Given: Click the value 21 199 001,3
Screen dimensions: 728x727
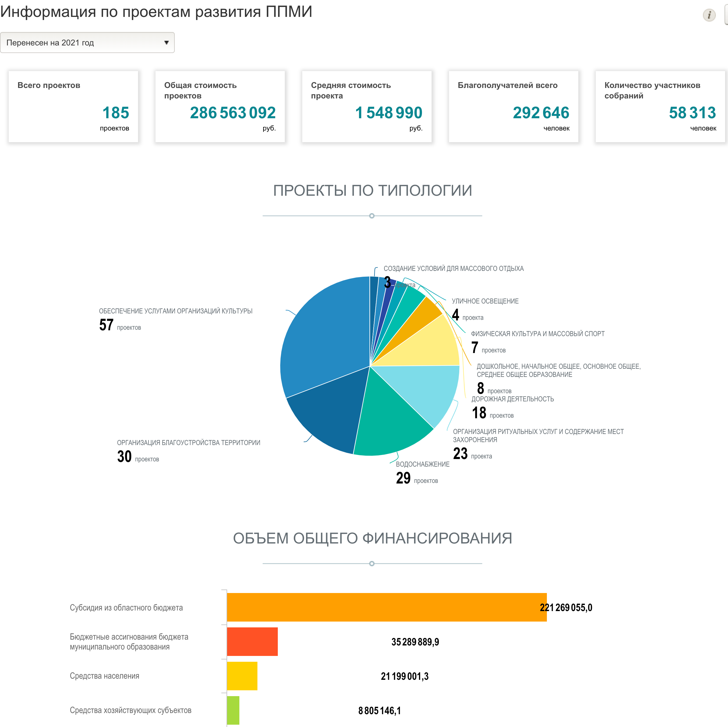Looking at the screenshot, I should (x=405, y=676).
